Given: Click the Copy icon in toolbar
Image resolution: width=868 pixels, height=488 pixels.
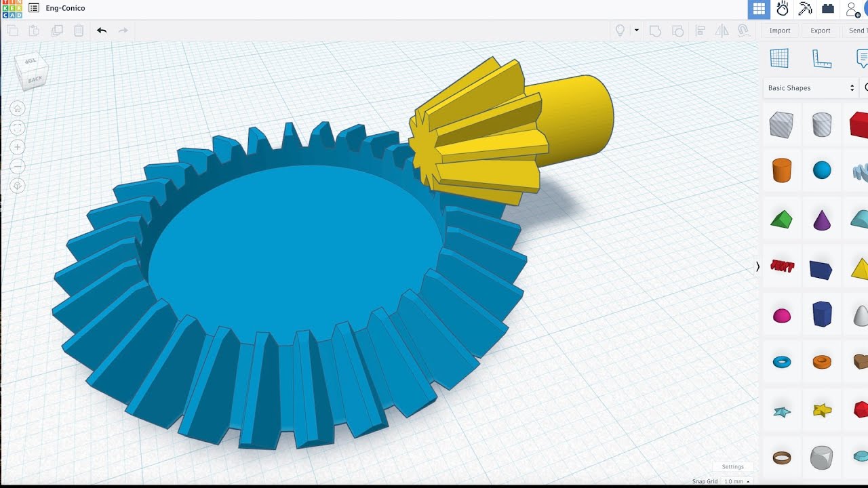Looking at the screenshot, I should (12, 30).
